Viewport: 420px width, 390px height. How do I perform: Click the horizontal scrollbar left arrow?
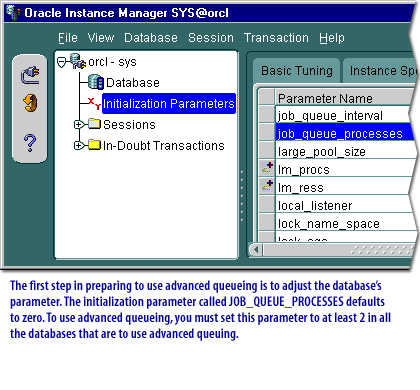click(x=256, y=249)
